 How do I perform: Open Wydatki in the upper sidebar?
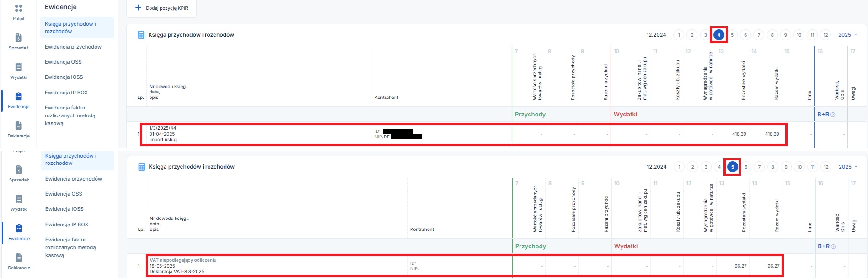coord(19,71)
